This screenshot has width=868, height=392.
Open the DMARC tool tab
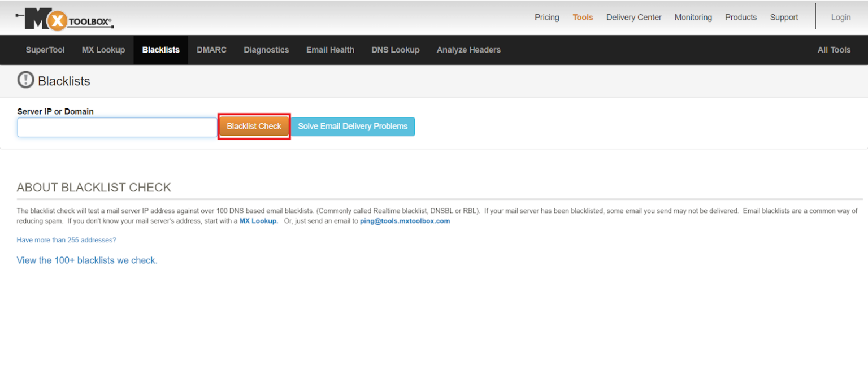pos(211,50)
